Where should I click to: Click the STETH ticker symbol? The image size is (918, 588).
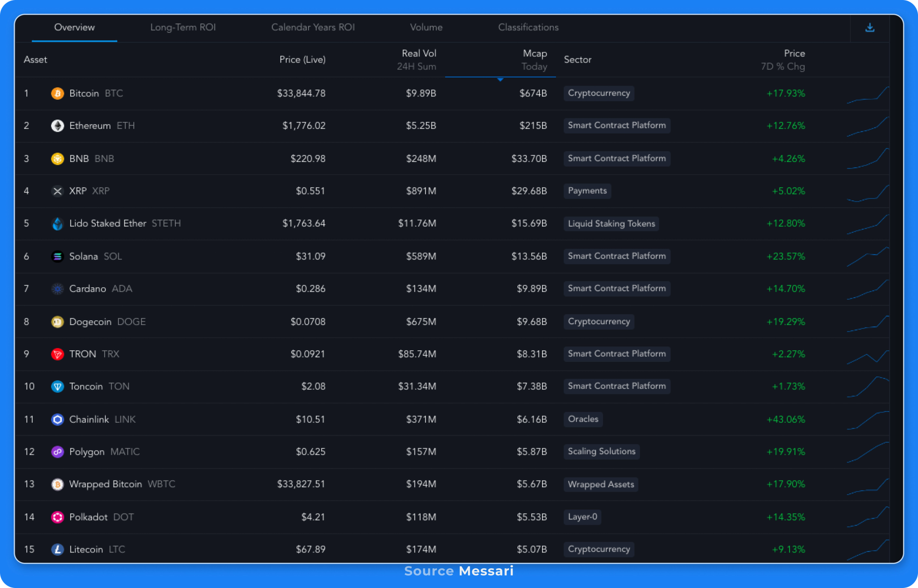[166, 224]
